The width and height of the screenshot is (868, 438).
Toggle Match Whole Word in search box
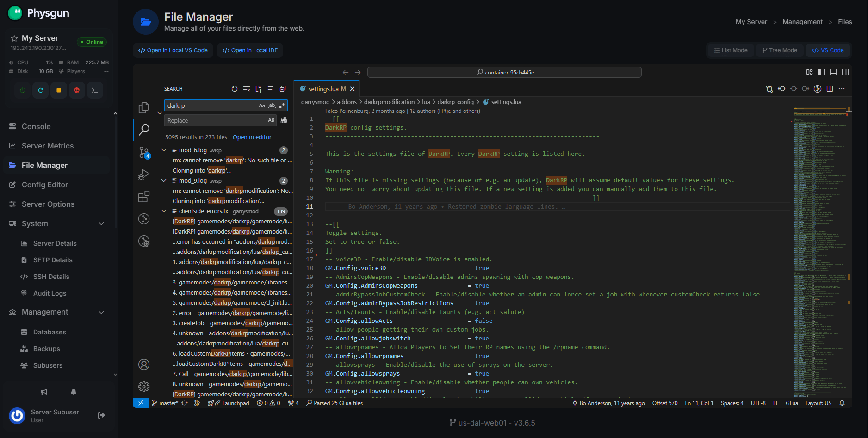(272, 105)
